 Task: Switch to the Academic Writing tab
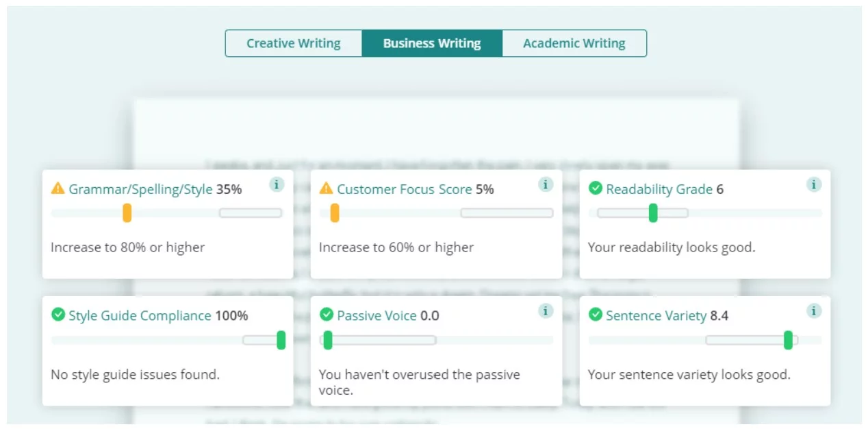click(574, 42)
